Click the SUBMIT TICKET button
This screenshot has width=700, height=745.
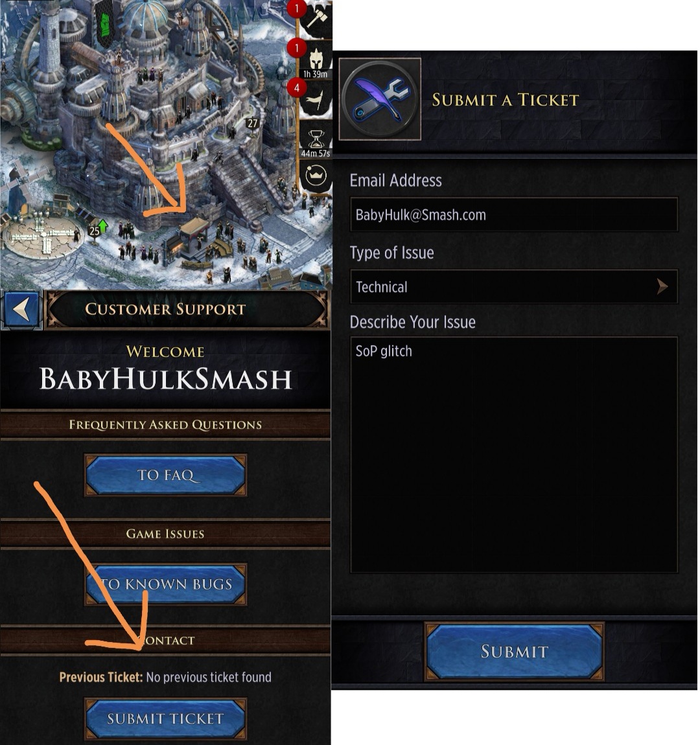[165, 718]
